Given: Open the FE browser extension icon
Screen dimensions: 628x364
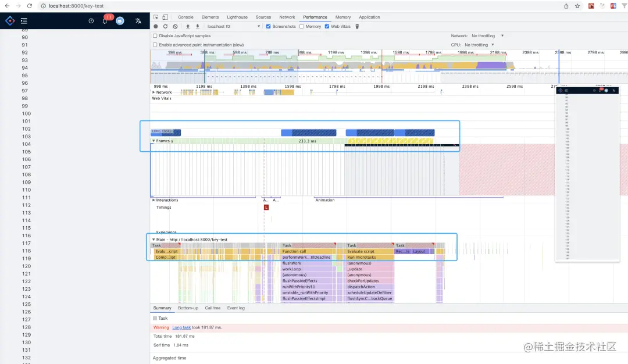Looking at the screenshot, I should coord(613,6).
